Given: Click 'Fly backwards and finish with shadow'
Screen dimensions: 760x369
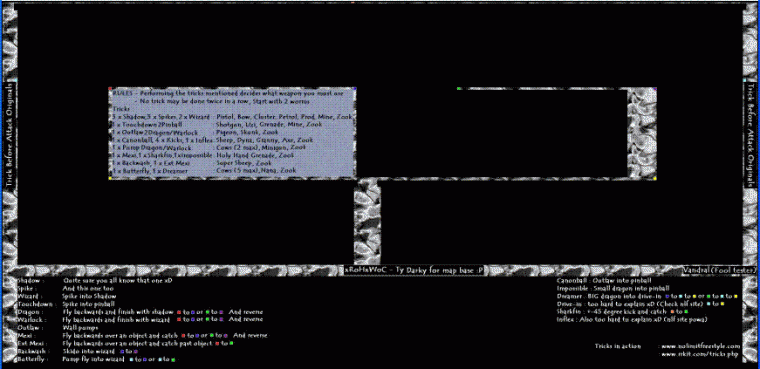Looking at the screenshot, I should (x=118, y=312).
